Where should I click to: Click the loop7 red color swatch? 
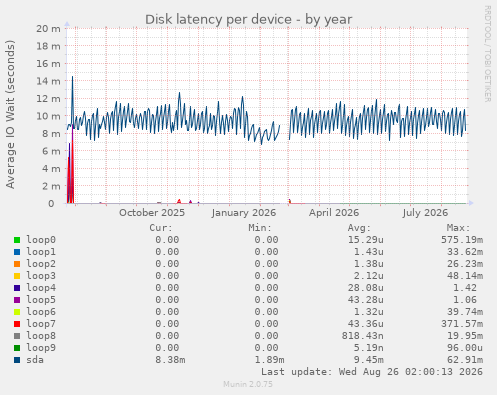[x=17, y=324]
